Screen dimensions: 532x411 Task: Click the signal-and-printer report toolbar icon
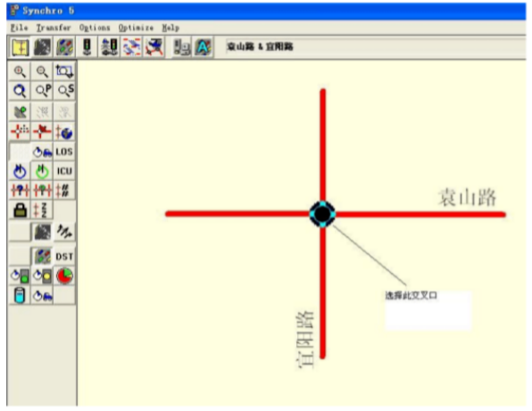(x=181, y=47)
